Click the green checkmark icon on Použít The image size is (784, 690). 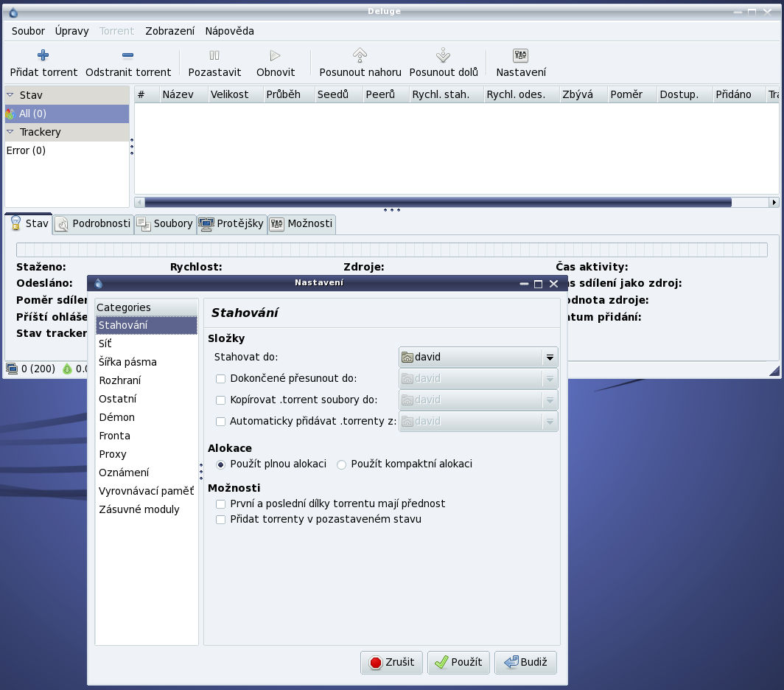pos(441,662)
